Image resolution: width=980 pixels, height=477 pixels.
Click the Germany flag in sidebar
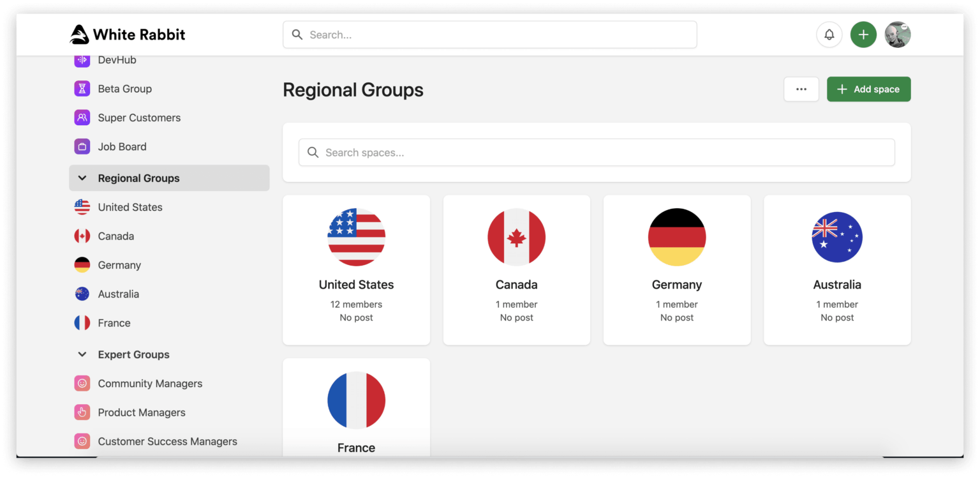(82, 265)
